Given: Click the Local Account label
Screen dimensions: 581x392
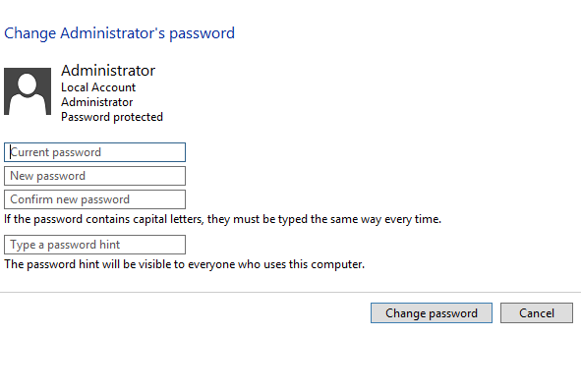Looking at the screenshot, I should (98, 87).
